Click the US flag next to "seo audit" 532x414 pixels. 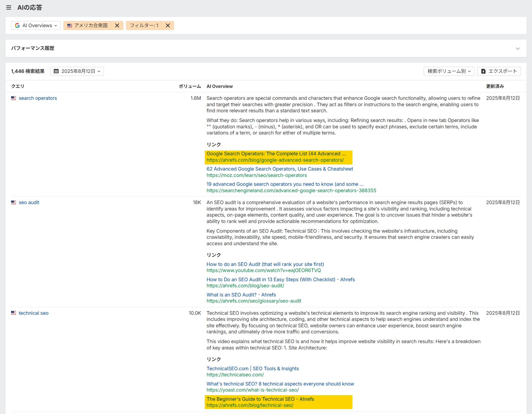(14, 202)
